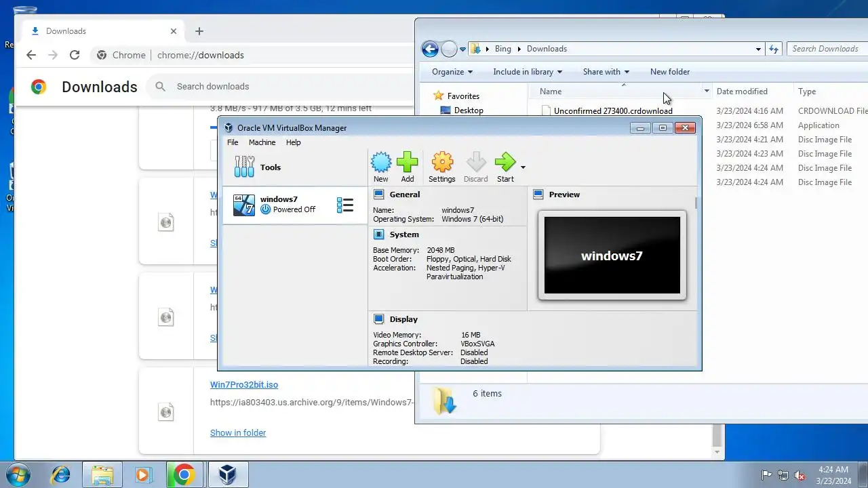The image size is (868, 488).
Task: Open the volume tray icon
Action: coord(800,475)
